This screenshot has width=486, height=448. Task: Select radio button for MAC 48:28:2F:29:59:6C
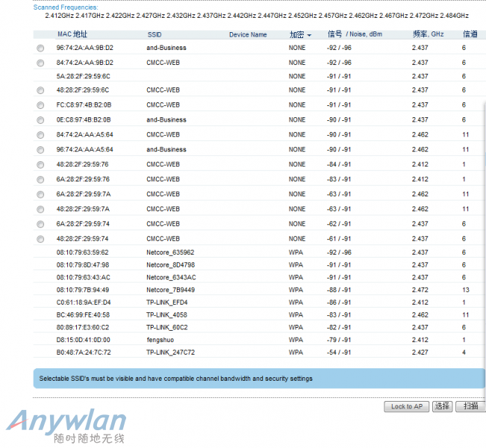(x=40, y=90)
